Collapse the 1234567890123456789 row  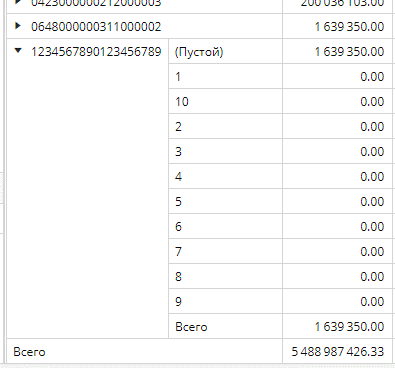[x=18, y=51]
